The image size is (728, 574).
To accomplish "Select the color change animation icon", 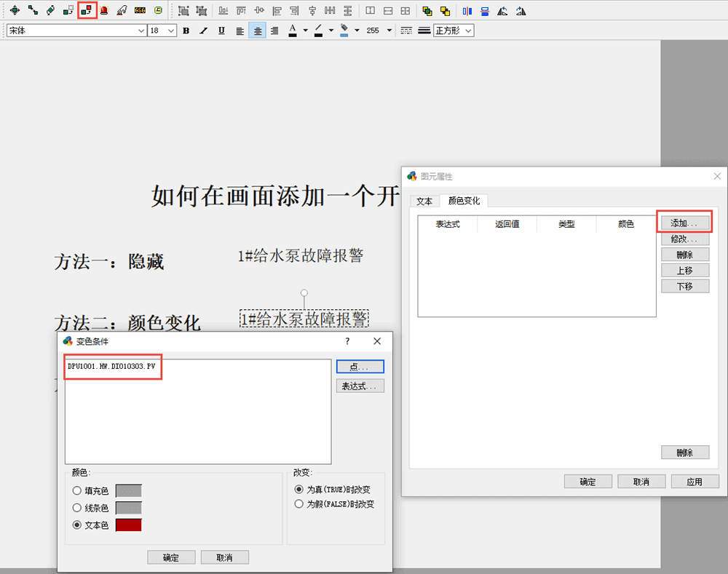I will 87,10.
